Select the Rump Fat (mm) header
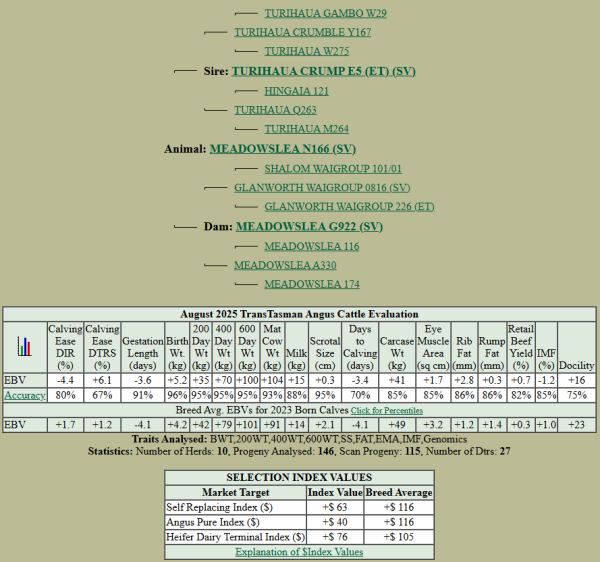 pyautogui.click(x=492, y=347)
